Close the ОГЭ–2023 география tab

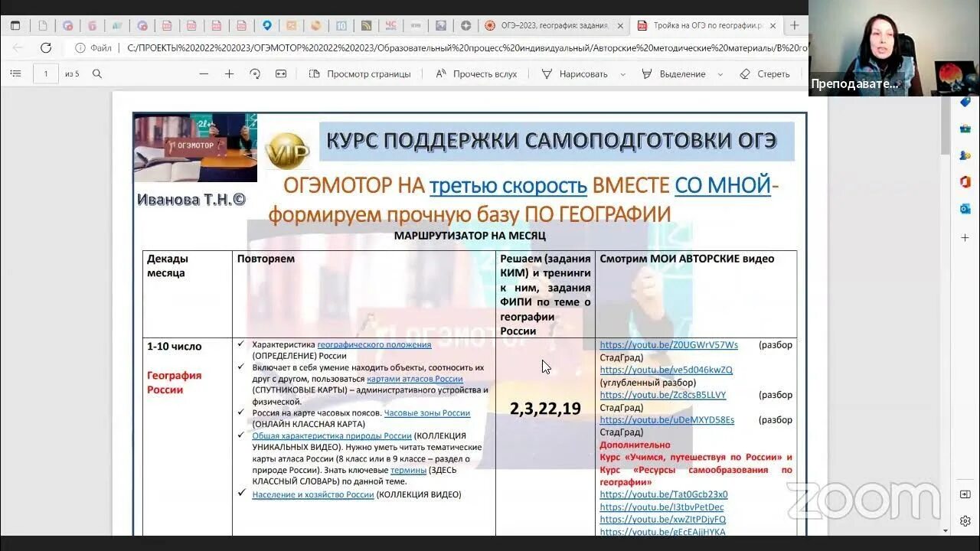pos(620,25)
